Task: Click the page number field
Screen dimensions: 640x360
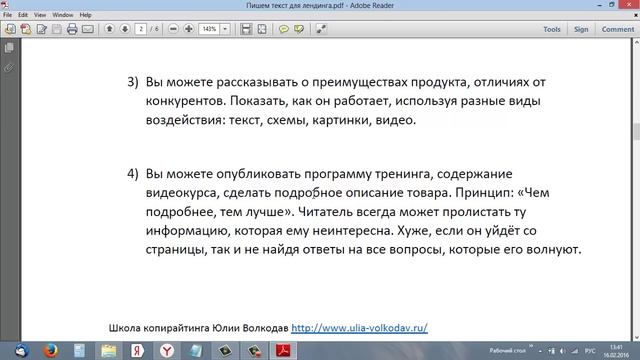Action: pyautogui.click(x=140, y=29)
